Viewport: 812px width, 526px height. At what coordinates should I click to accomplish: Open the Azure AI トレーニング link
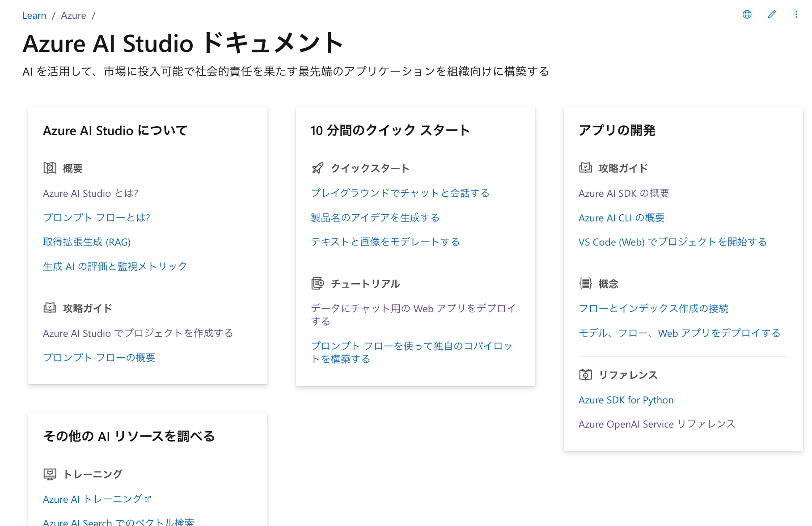tap(93, 499)
